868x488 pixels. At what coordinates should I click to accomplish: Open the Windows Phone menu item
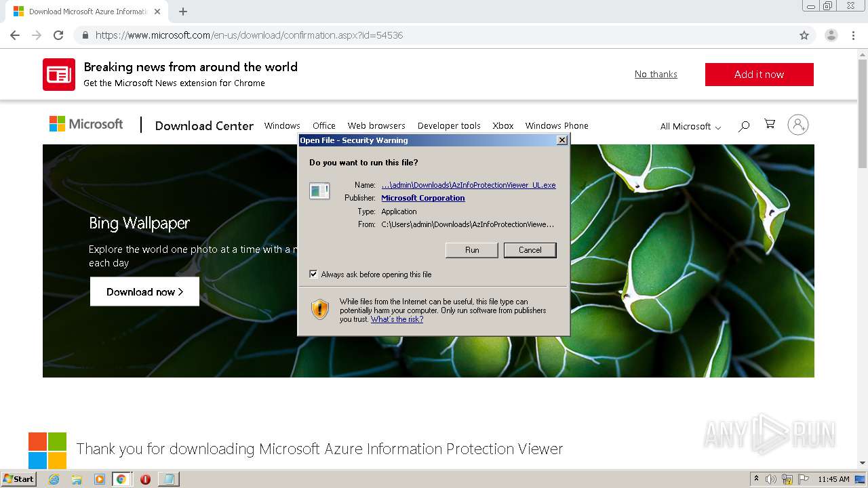coord(557,125)
